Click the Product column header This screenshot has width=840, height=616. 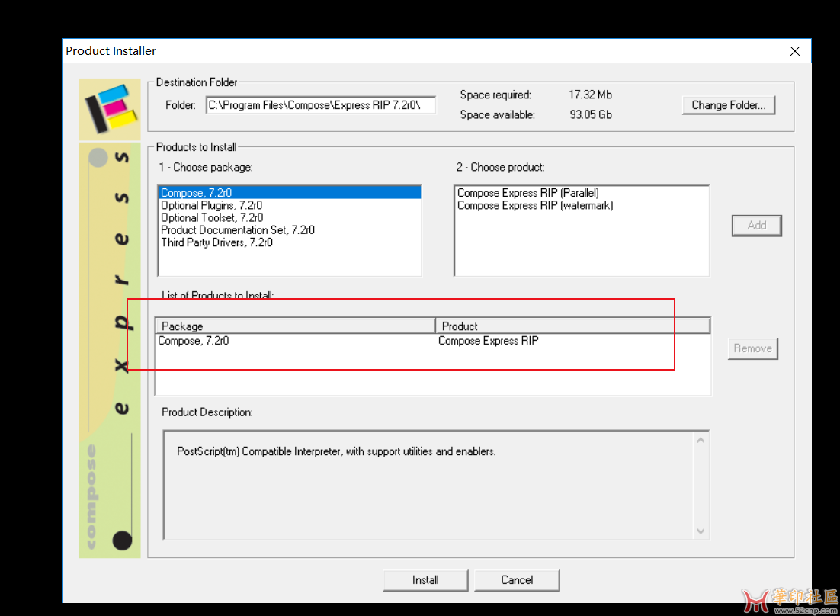point(572,326)
